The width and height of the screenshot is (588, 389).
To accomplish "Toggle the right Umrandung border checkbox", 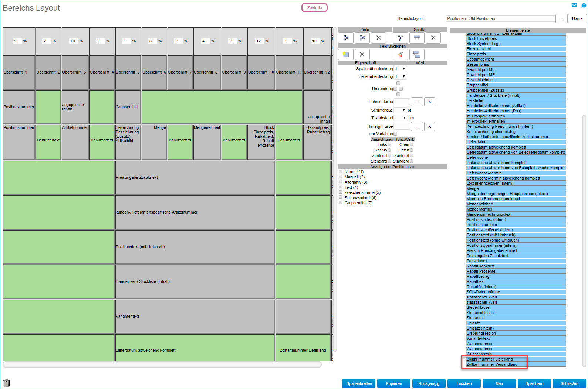I will [401, 89].
